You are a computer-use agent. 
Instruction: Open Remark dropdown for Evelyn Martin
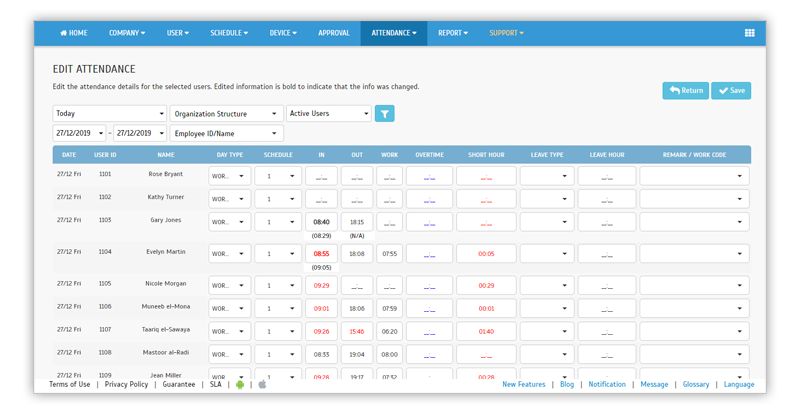click(694, 254)
